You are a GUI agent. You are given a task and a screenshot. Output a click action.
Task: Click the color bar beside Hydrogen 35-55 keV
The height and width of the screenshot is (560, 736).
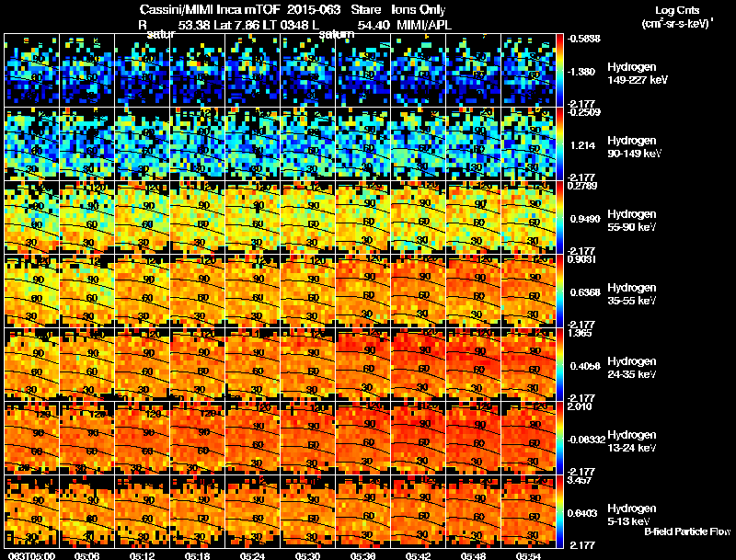pyautogui.click(x=560, y=291)
